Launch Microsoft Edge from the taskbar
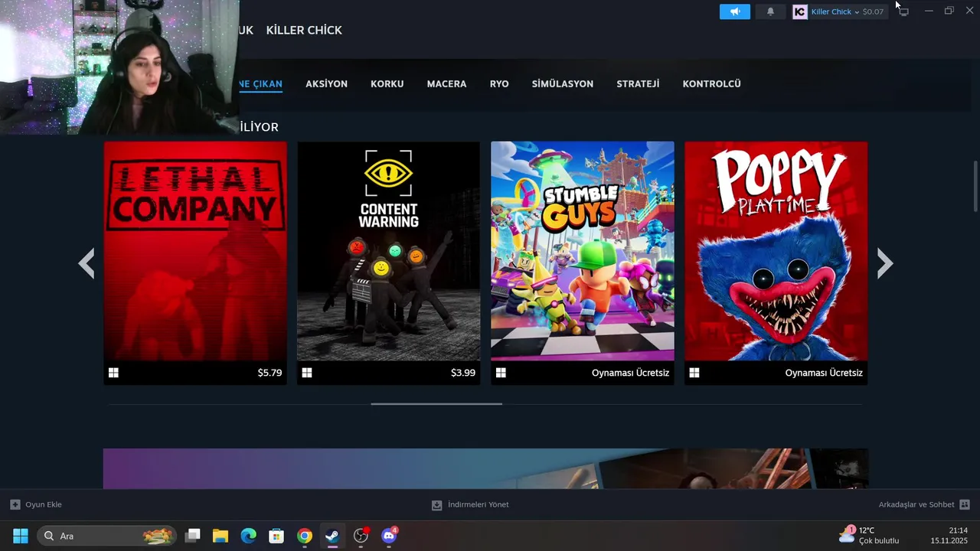 (248, 536)
